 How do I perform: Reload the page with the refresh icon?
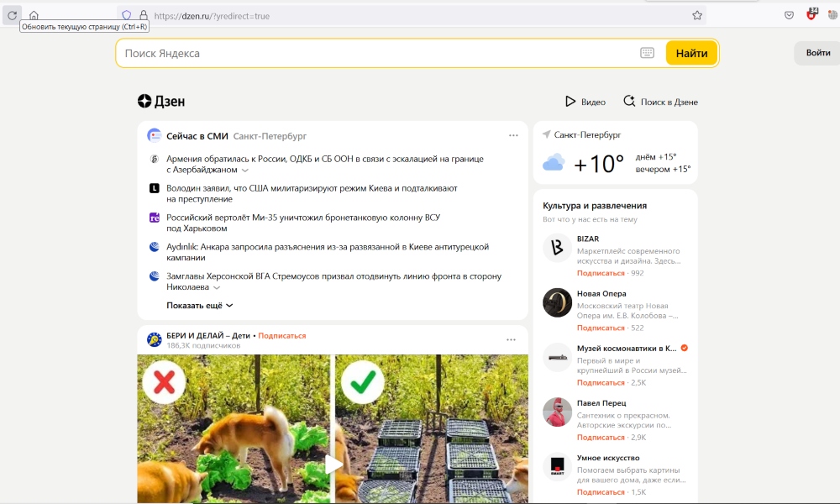pos(13,15)
